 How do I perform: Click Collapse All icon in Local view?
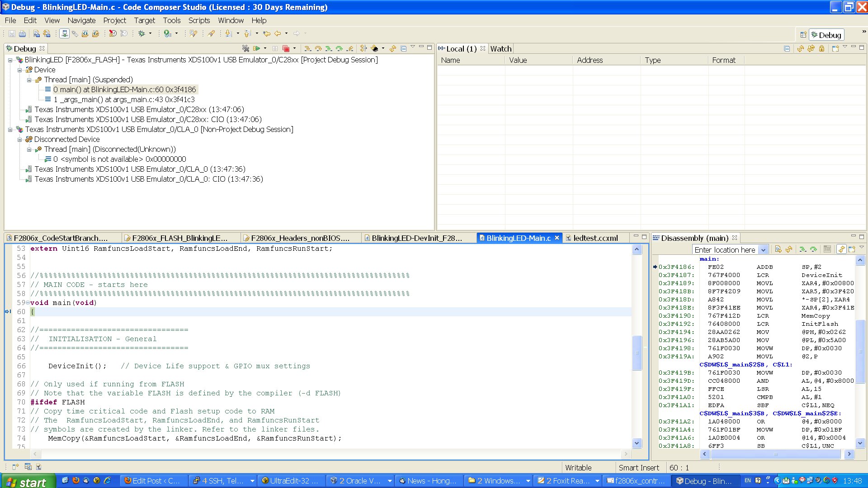787,48
